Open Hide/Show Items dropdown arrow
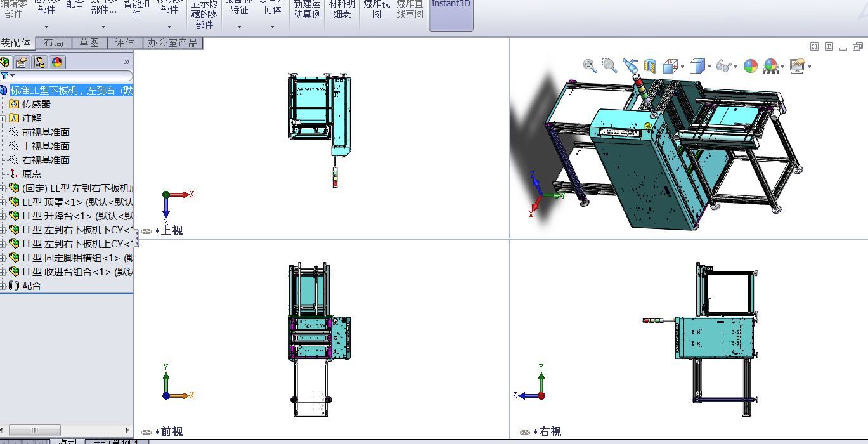 pos(735,67)
